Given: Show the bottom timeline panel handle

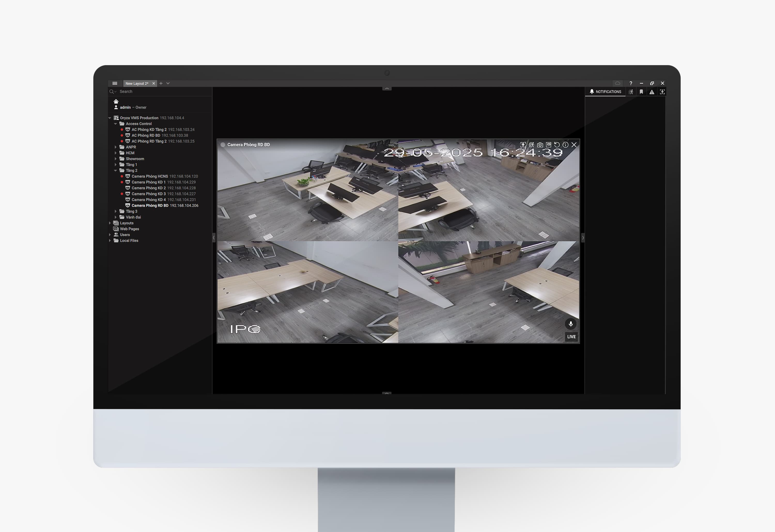Looking at the screenshot, I should [387, 393].
